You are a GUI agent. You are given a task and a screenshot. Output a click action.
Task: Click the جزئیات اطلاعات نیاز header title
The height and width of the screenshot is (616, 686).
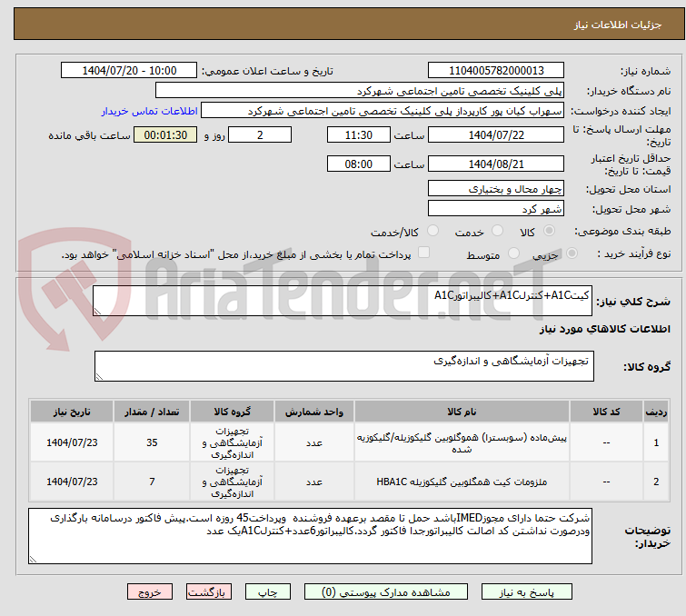tap(618, 25)
